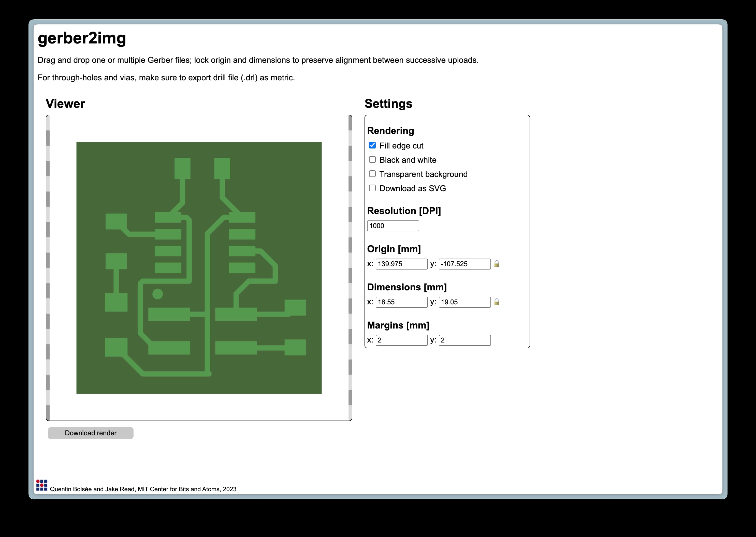The image size is (756, 537).
Task: Focus the Origin y field
Action: point(464,264)
